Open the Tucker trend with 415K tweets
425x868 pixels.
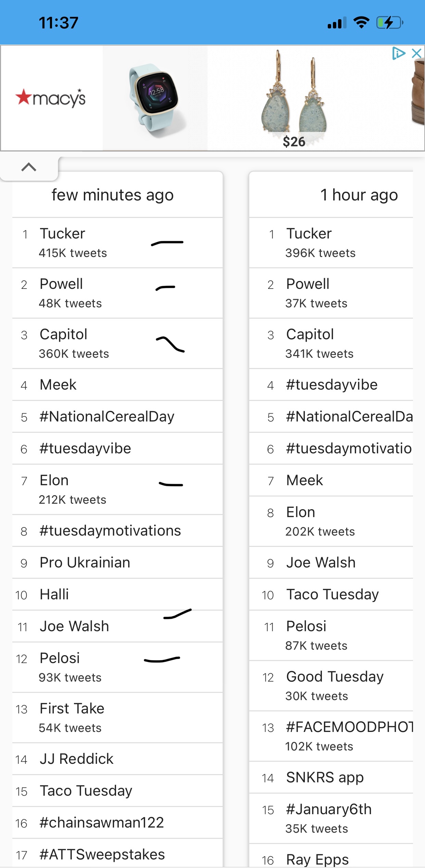point(117,243)
